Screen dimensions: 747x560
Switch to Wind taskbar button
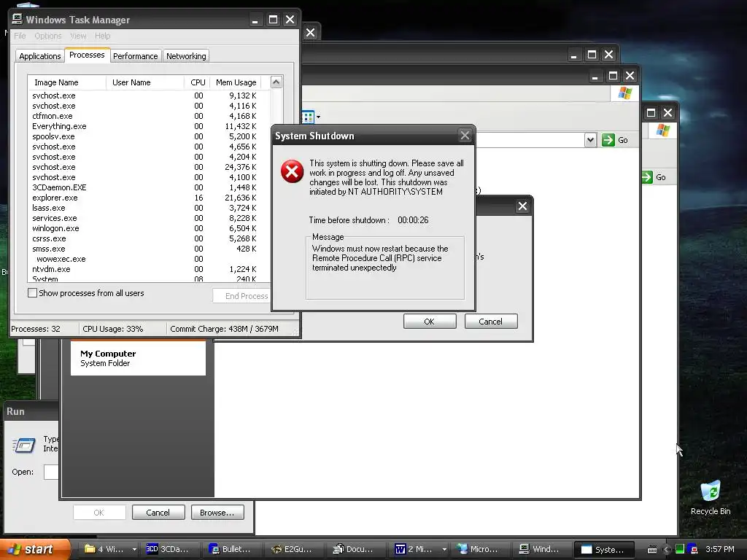pos(540,549)
